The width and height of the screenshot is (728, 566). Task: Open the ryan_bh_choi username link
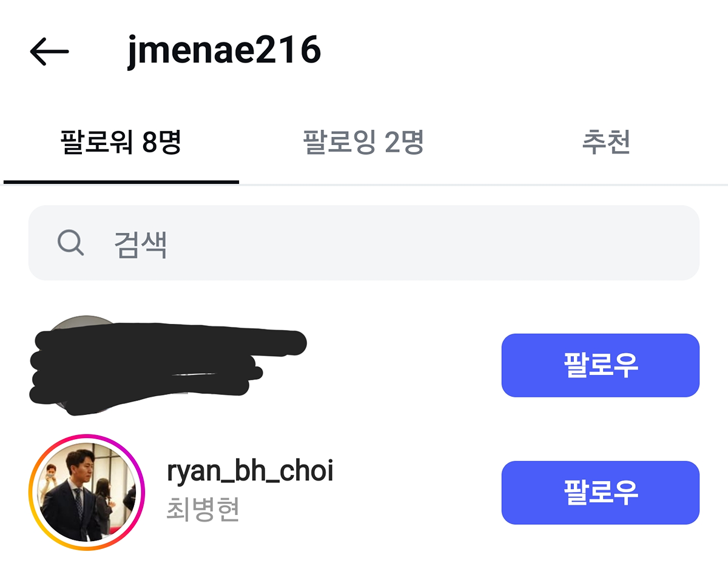(x=250, y=472)
